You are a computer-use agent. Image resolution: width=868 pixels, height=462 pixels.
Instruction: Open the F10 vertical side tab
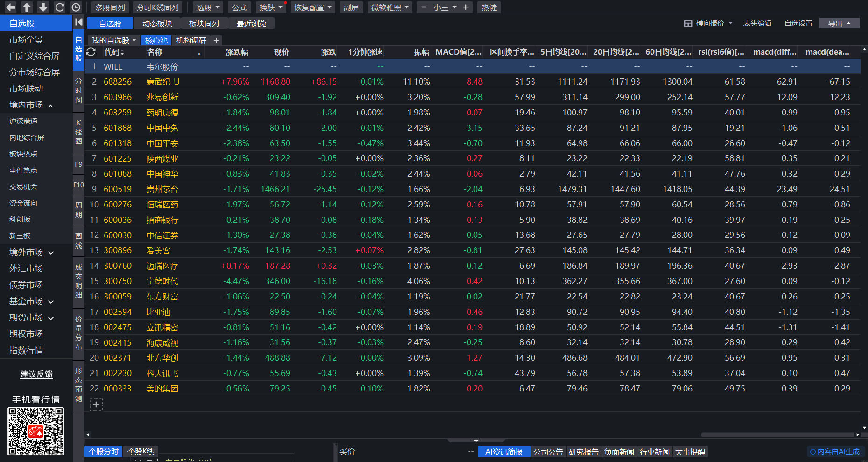click(x=78, y=185)
